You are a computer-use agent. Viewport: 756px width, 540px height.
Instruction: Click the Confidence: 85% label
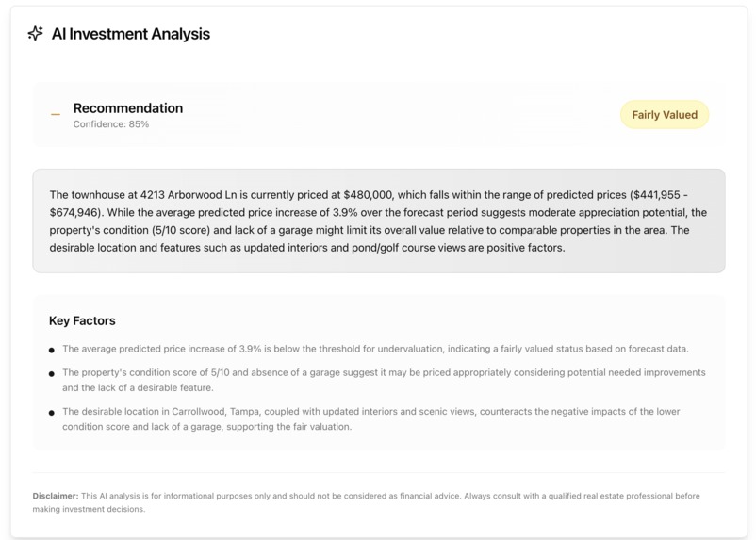[x=111, y=123]
